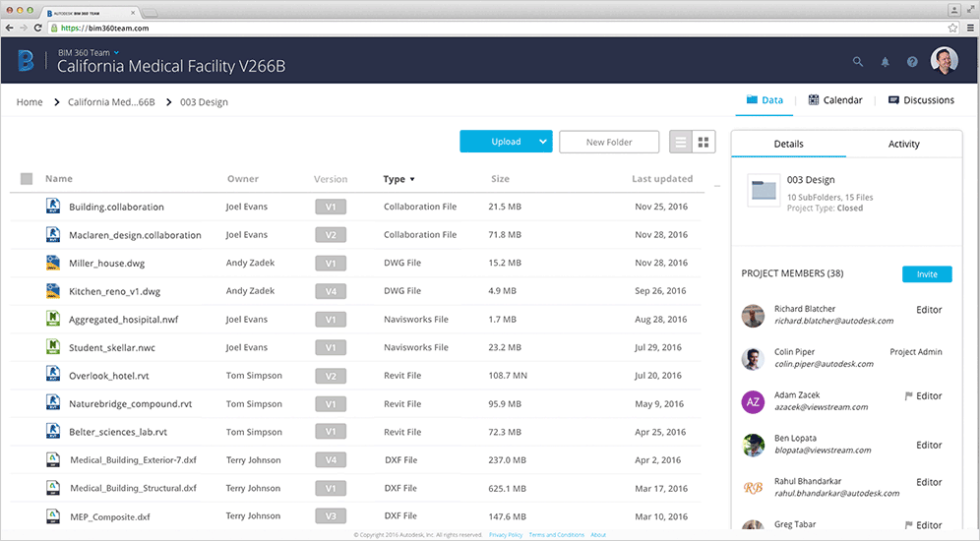The height and width of the screenshot is (541, 980).
Task: Bookmark page with star icon
Action: click(951, 28)
